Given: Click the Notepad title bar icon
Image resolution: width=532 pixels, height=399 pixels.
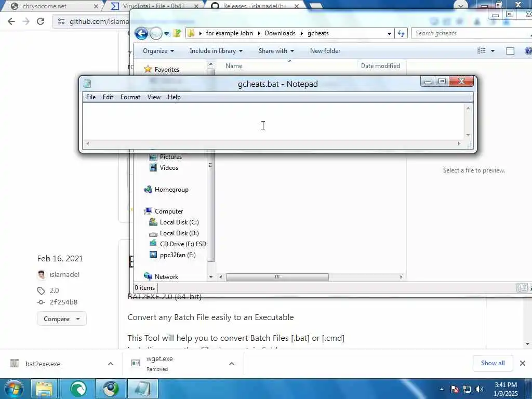Looking at the screenshot, I should pyautogui.click(x=87, y=84).
